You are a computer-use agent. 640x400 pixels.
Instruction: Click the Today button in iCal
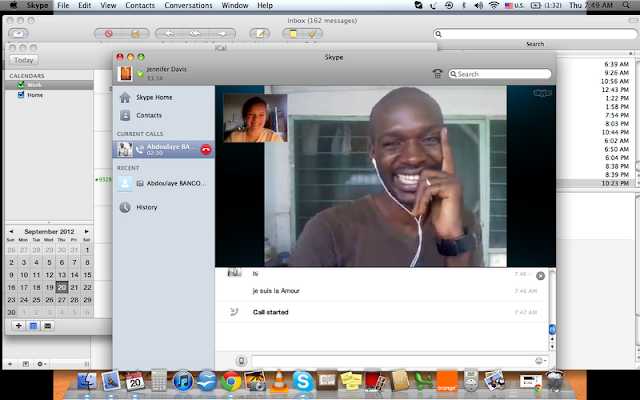[24, 60]
